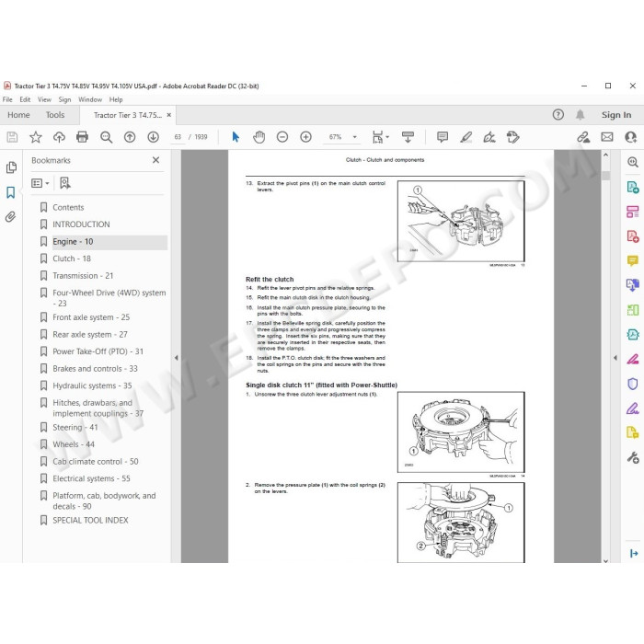The image size is (644, 644).
Task: Select the Hand pan tool
Action: pyautogui.click(x=259, y=137)
